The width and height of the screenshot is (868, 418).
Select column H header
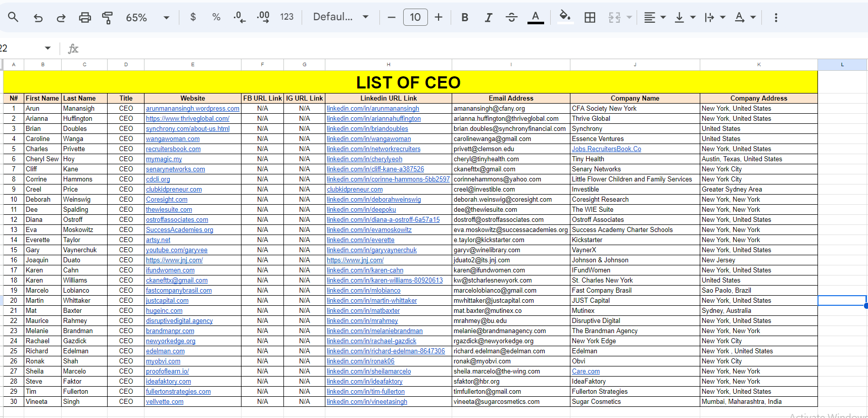[x=389, y=64]
